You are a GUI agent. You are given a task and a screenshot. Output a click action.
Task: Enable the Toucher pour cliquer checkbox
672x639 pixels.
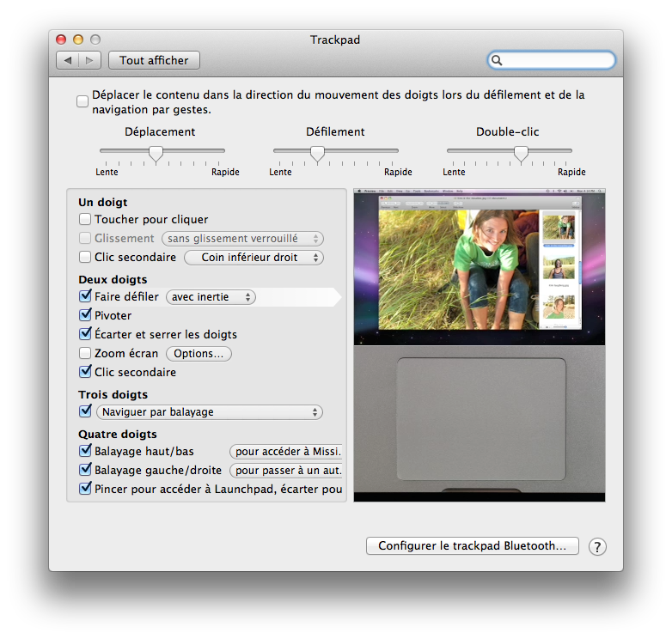[85, 220]
